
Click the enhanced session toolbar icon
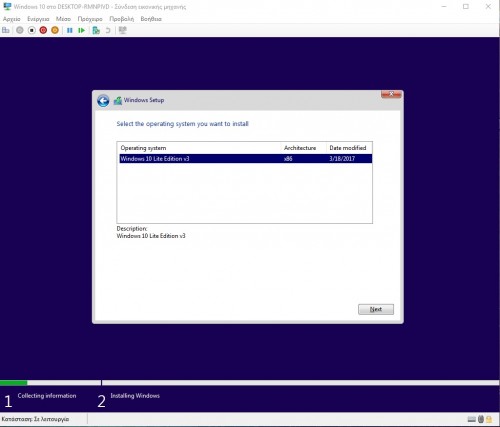123,30
